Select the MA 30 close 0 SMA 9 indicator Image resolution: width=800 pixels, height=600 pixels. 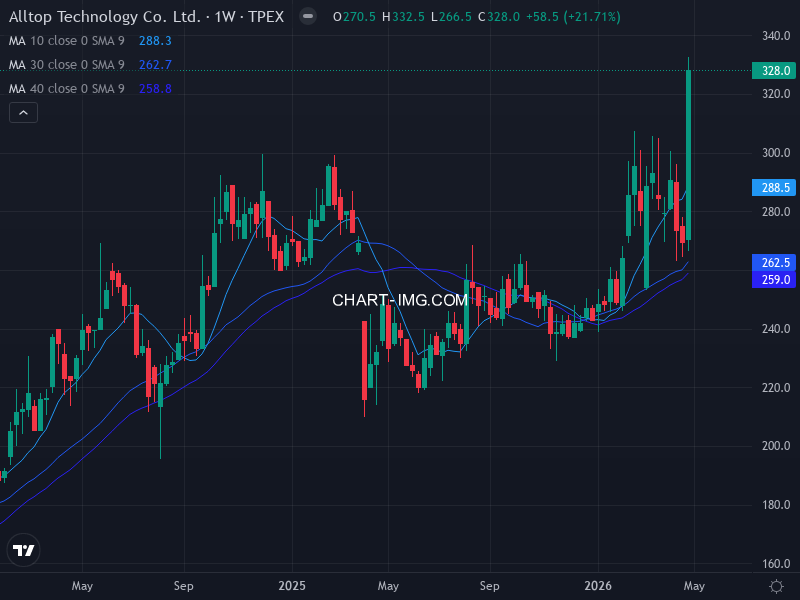point(66,65)
